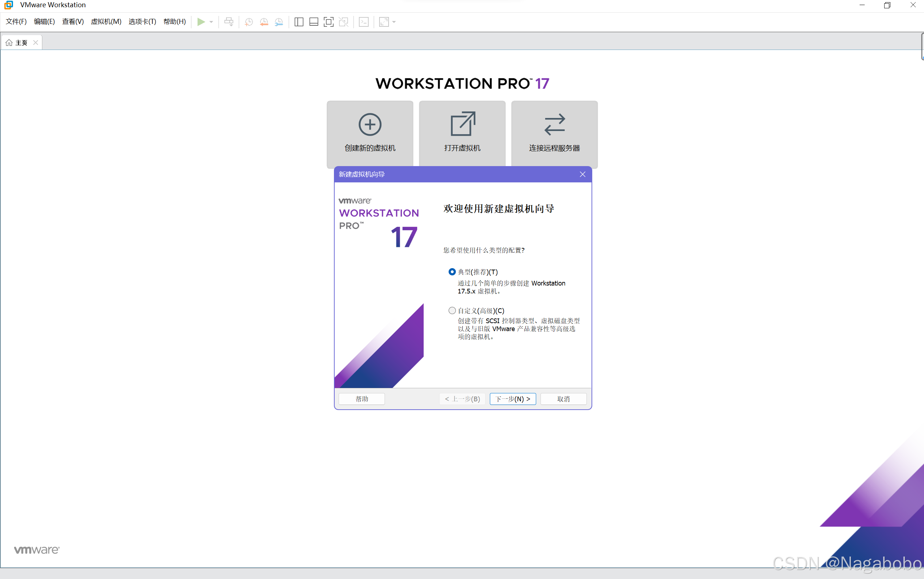
Task: Expand the power options dropdown arrow
Action: coord(211,22)
